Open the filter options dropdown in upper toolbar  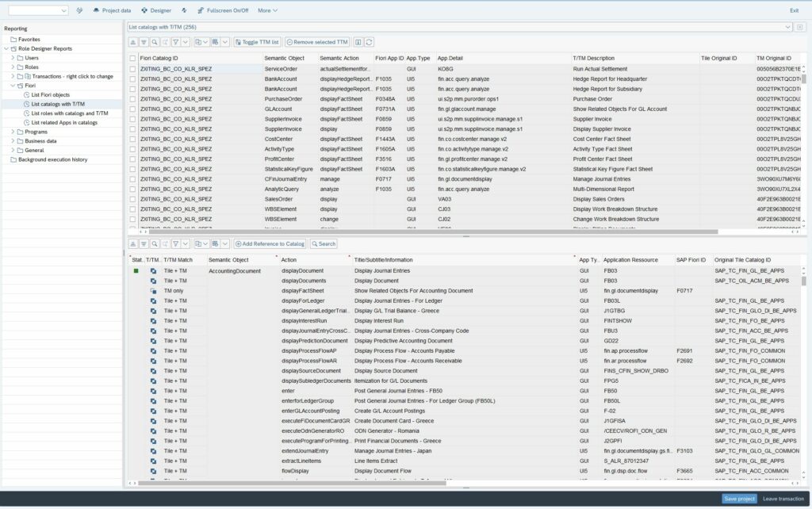(186, 42)
